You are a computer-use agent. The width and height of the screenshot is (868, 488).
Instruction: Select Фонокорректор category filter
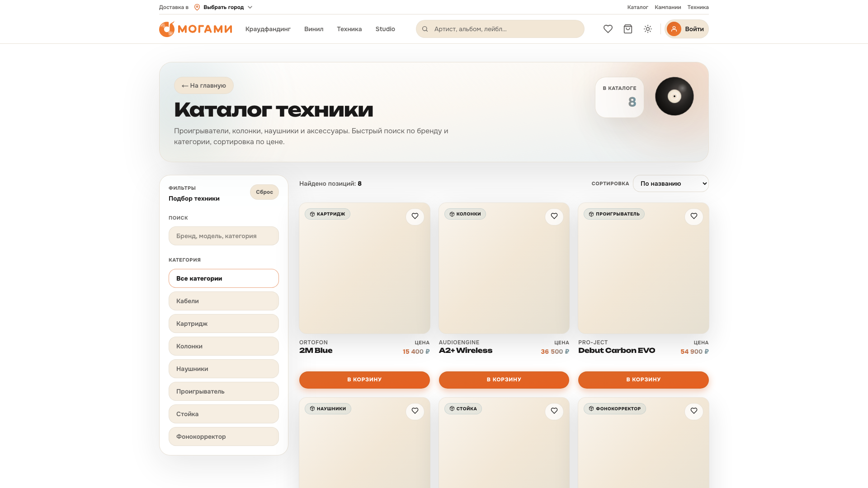pos(224,436)
